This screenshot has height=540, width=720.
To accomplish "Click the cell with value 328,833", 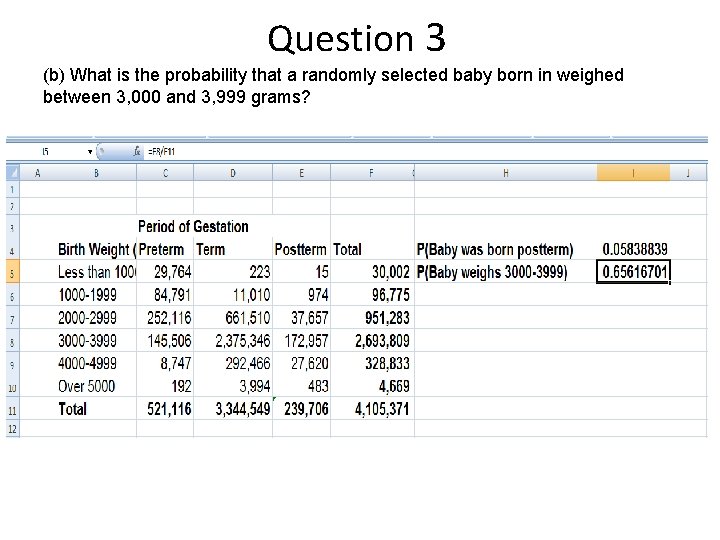I will click(x=372, y=363).
